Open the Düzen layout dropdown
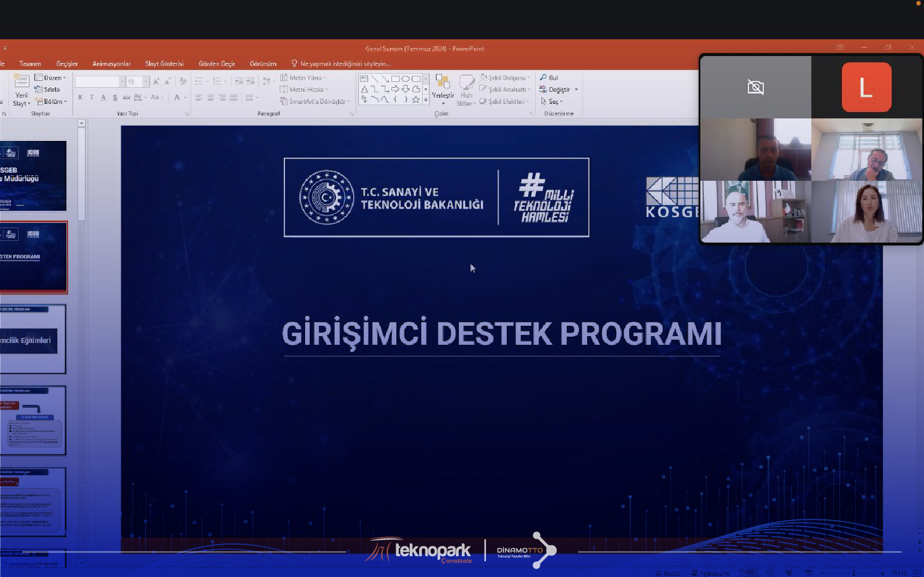The width and height of the screenshot is (924, 577). (50, 77)
